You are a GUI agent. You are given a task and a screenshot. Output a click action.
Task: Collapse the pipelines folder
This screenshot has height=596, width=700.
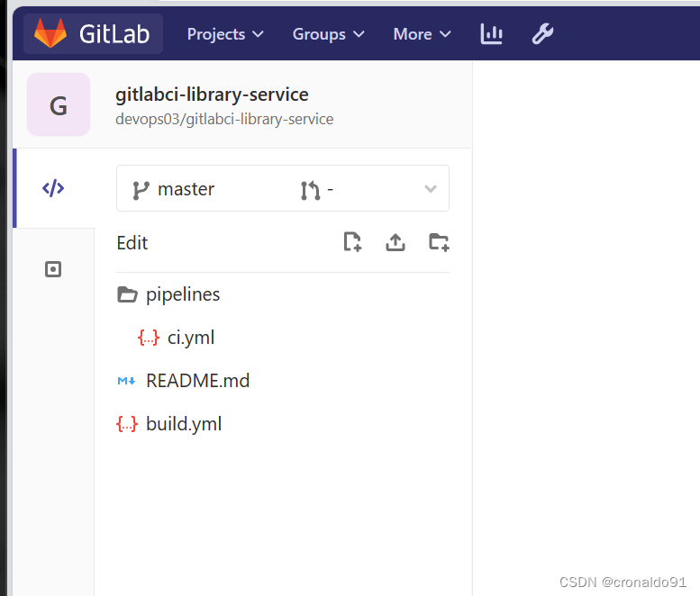tap(283, 294)
